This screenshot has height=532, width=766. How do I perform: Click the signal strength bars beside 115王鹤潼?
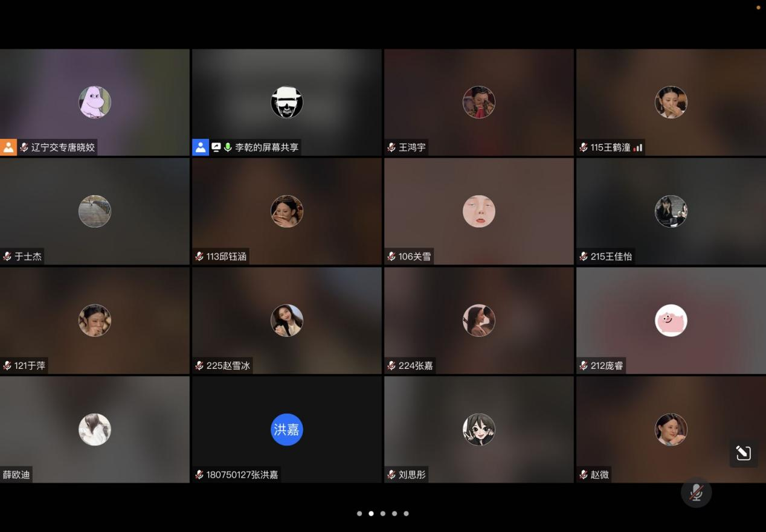pyautogui.click(x=638, y=147)
